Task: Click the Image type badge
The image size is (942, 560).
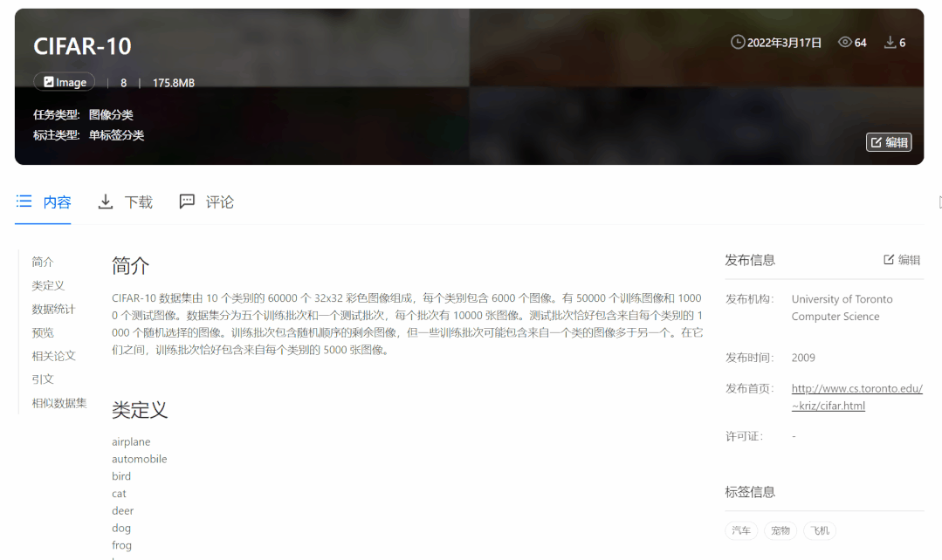Action: [65, 82]
